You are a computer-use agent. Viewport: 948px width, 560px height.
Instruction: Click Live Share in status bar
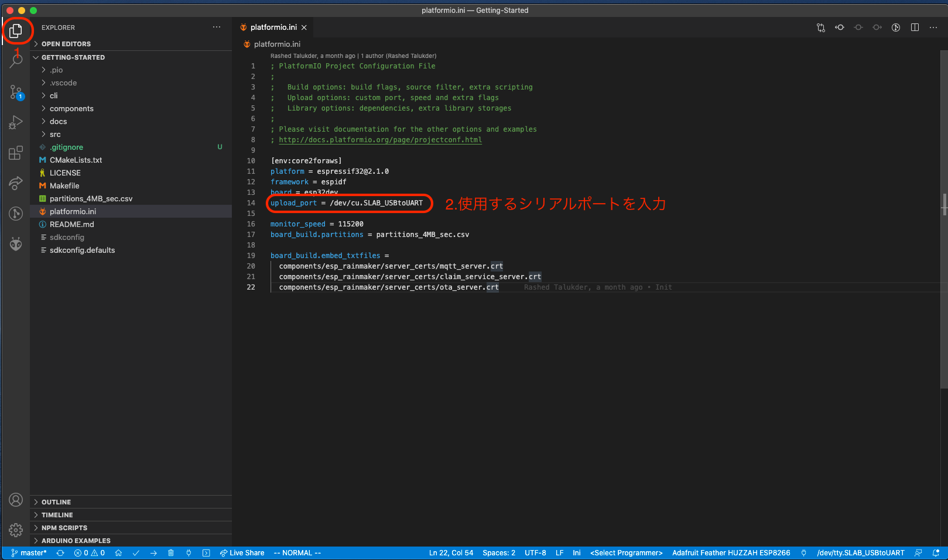point(242,553)
